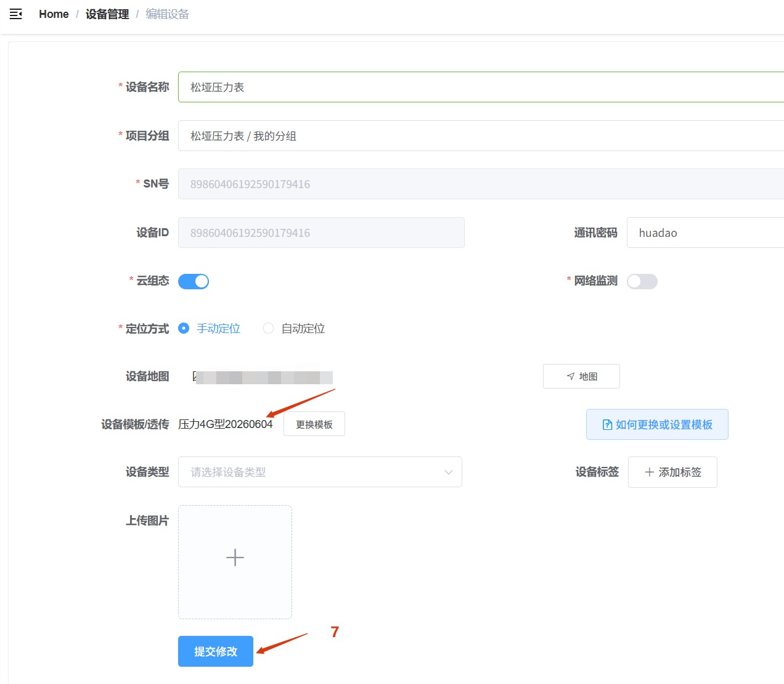Open the 设备类型 dropdown
Viewport: 784px width, 684px height.
point(320,472)
